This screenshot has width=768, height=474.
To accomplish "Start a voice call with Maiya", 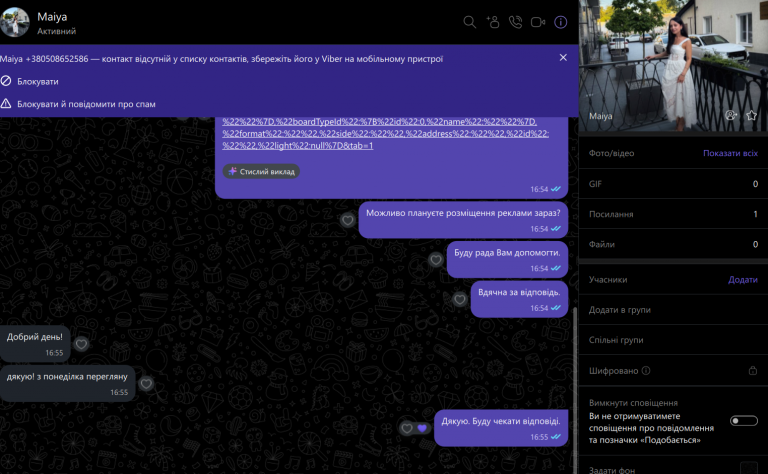I will click(x=515, y=22).
